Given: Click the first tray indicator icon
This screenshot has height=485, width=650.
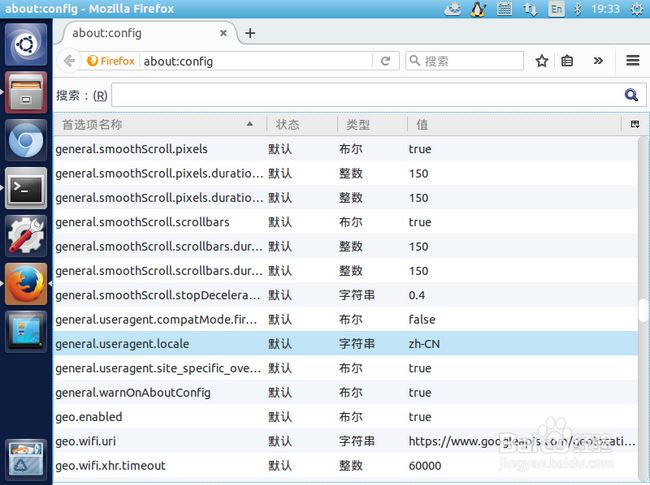Looking at the screenshot, I should click(x=452, y=9).
